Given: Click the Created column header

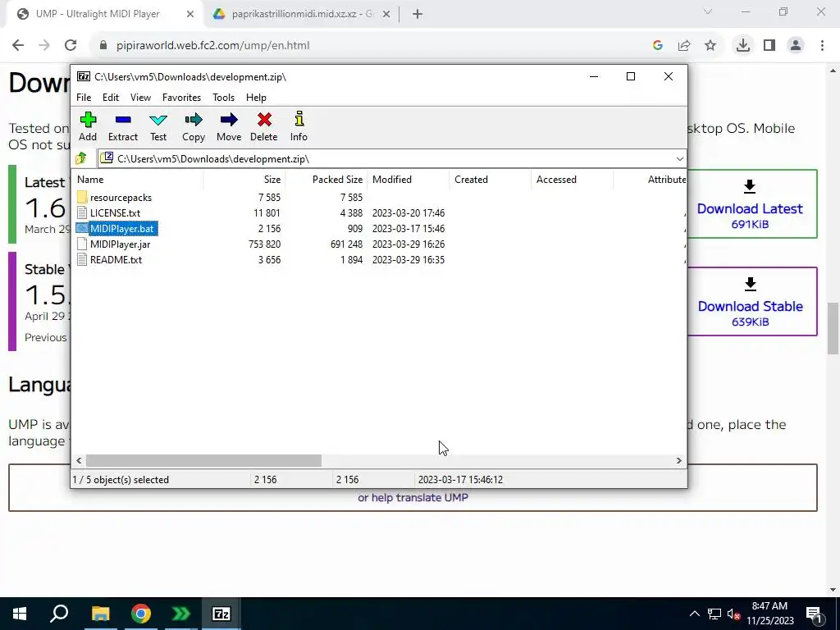Looking at the screenshot, I should click(491, 180).
